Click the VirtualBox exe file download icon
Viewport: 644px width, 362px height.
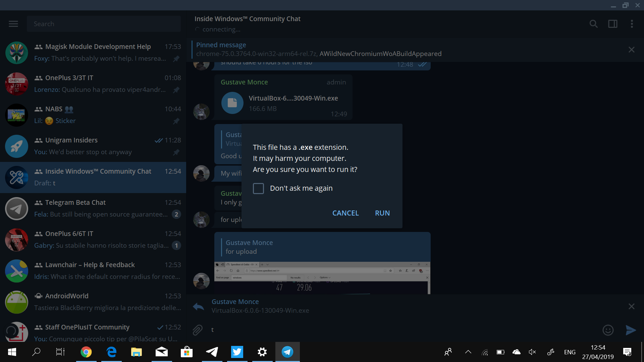(232, 103)
